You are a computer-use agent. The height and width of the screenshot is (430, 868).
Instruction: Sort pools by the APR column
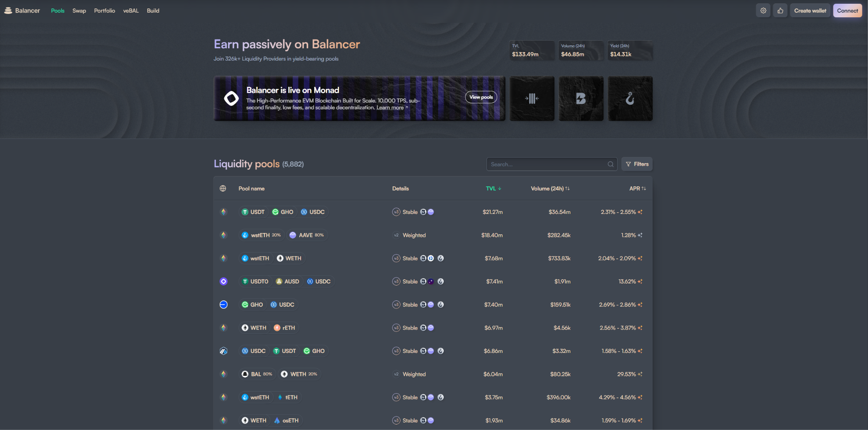point(638,188)
